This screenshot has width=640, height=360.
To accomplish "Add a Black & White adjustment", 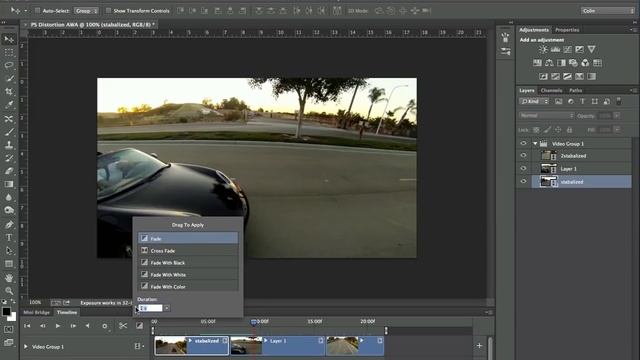I will [x=561, y=63].
